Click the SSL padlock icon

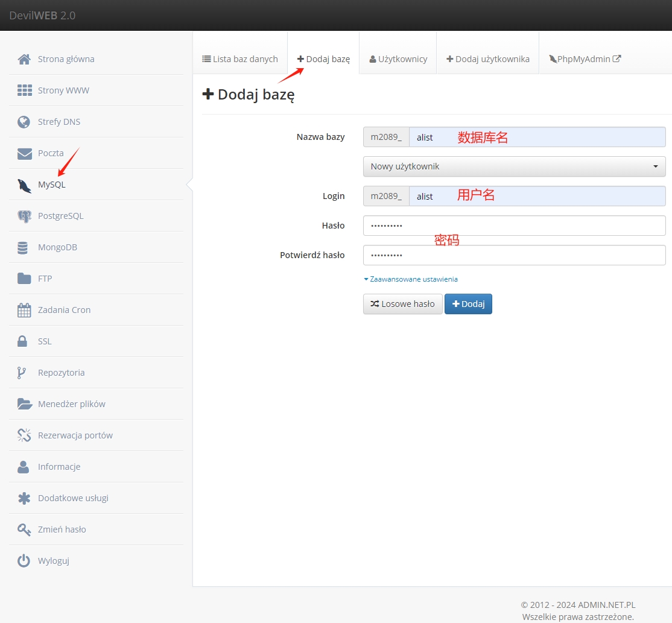coord(23,341)
